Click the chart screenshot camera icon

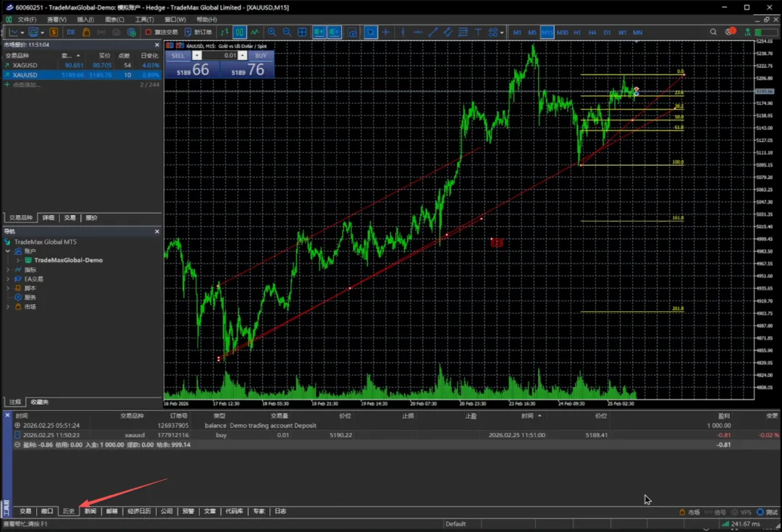352,32
